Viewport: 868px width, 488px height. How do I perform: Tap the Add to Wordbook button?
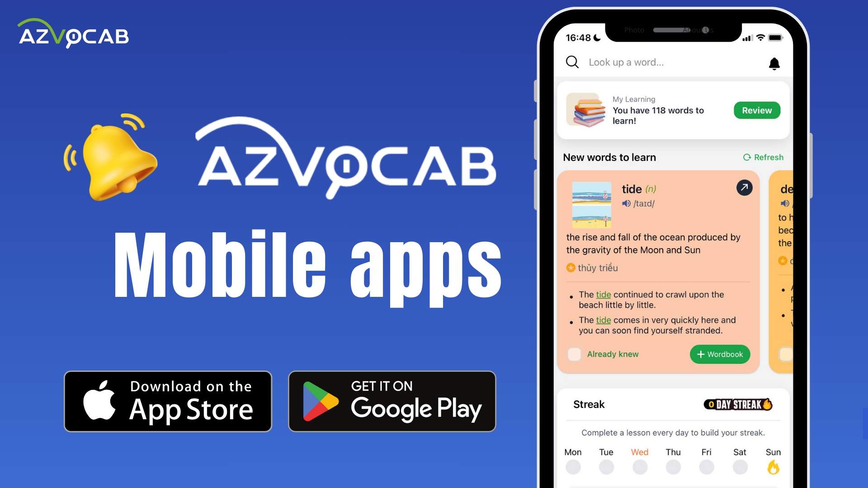tap(721, 354)
